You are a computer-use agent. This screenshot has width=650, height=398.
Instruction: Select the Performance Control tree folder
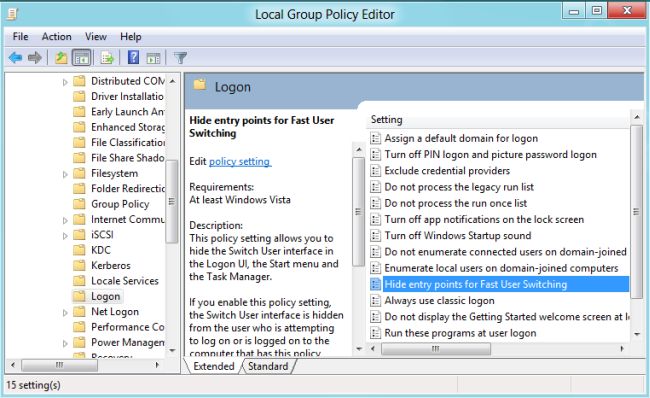point(127,327)
